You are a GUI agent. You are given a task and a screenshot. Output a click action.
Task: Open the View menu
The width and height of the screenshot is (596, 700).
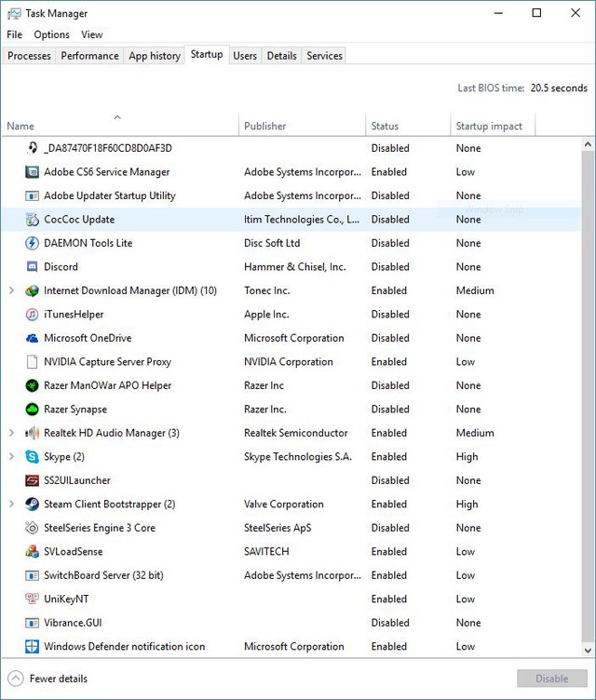point(92,34)
